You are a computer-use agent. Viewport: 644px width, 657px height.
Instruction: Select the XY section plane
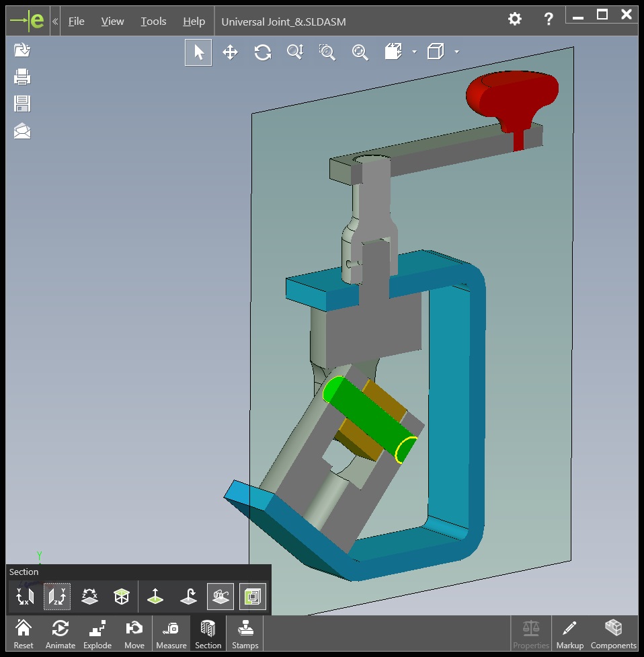pos(25,596)
